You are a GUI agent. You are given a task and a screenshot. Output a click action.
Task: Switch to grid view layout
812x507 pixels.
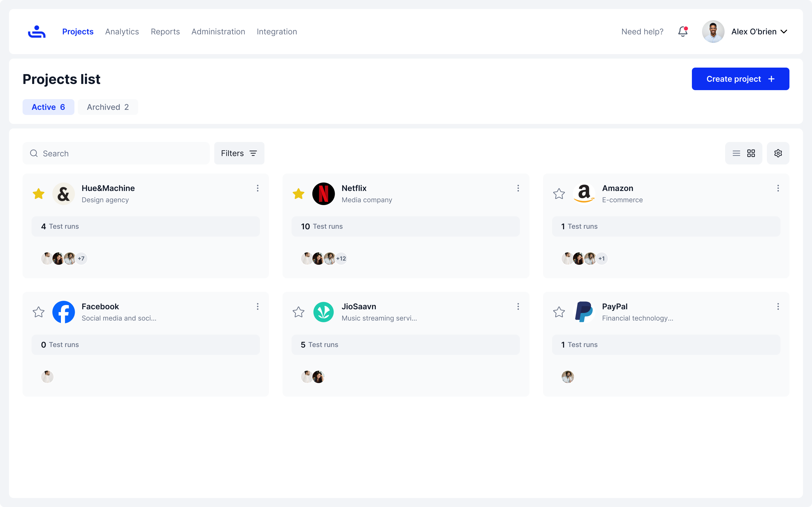click(x=751, y=153)
